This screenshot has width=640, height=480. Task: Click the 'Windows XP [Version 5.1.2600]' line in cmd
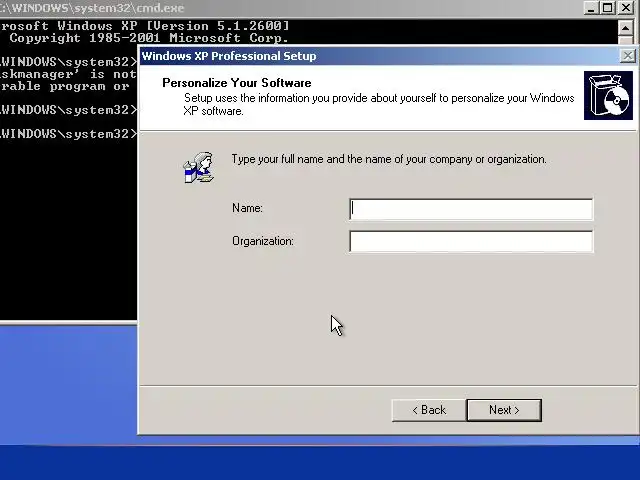tap(145, 26)
